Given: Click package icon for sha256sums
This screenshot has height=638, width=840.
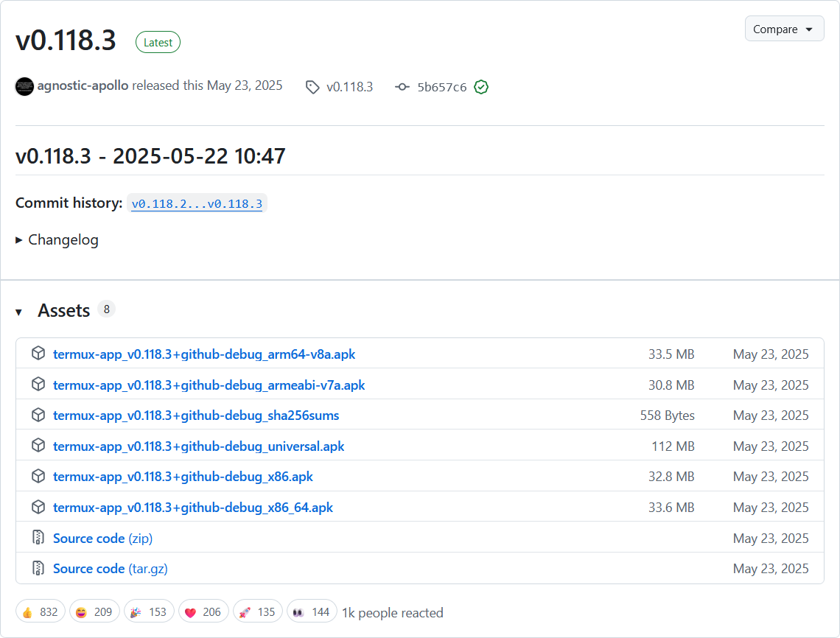Looking at the screenshot, I should (x=38, y=415).
